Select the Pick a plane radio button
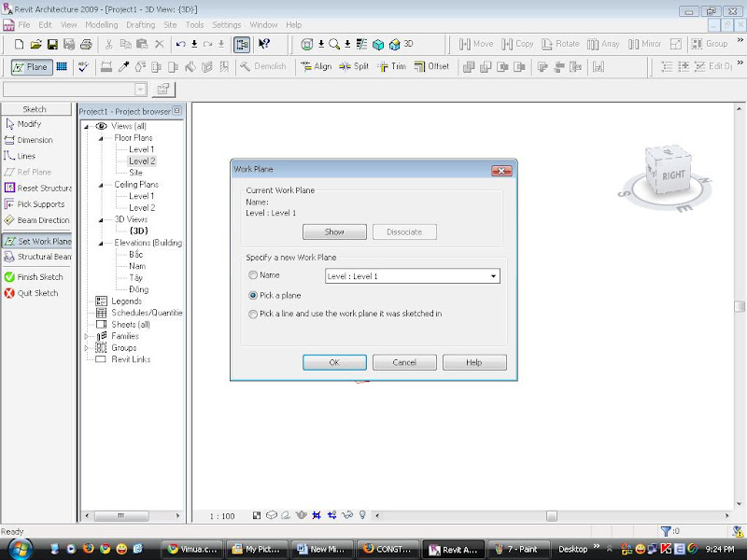The height and width of the screenshot is (560, 747). (x=253, y=295)
